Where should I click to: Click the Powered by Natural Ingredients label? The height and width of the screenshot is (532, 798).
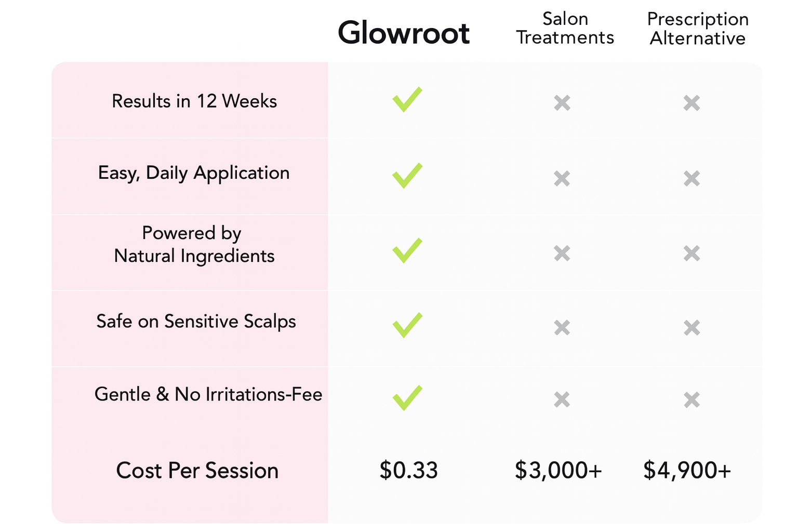[193, 245]
